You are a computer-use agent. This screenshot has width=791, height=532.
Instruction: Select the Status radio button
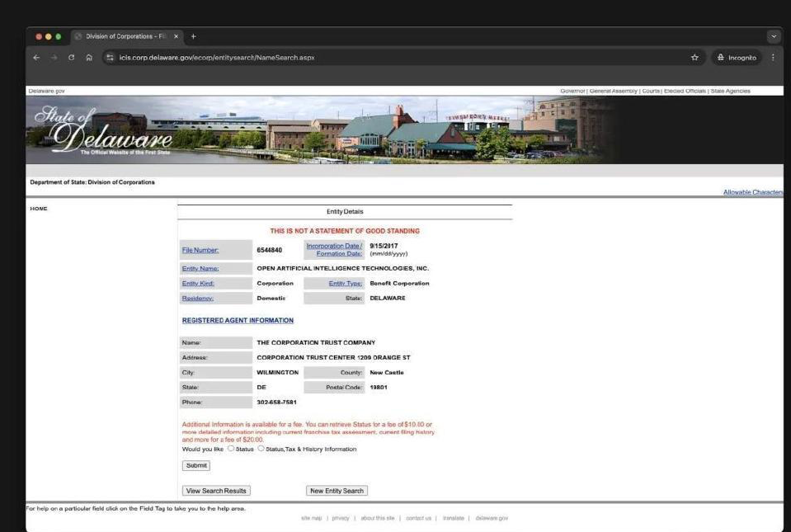point(231,449)
